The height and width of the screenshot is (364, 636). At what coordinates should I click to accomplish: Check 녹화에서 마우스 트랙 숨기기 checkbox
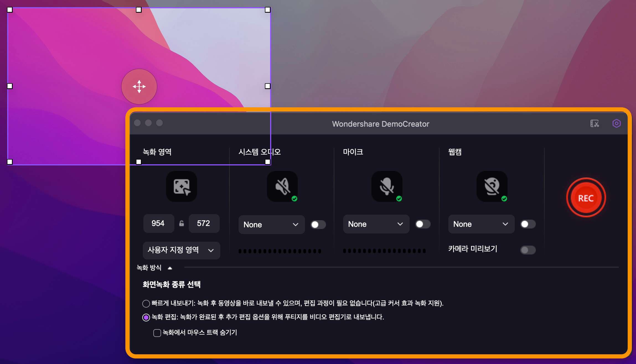(157, 333)
